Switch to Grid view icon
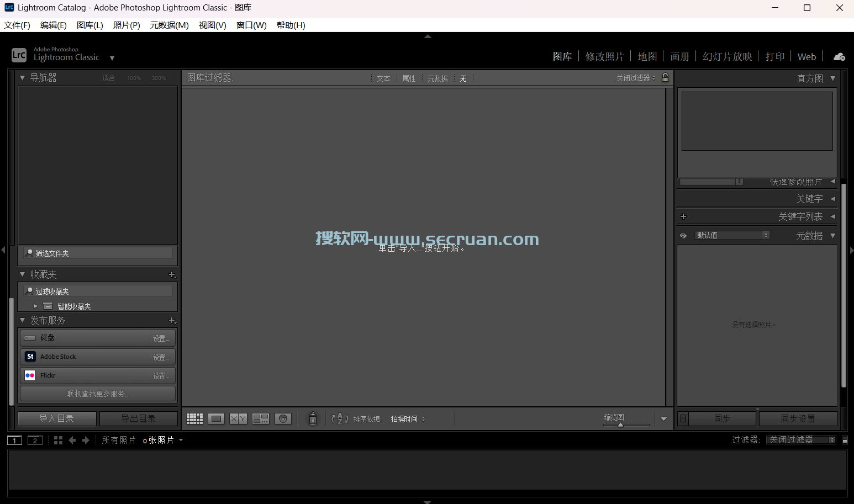 pos(194,419)
